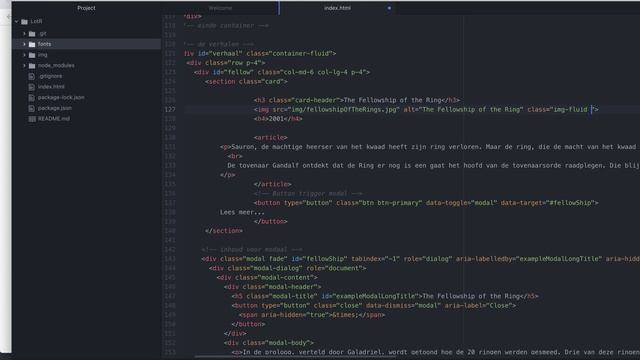This screenshot has width=640, height=360.
Task: Click the img folder icon
Action: point(32,55)
